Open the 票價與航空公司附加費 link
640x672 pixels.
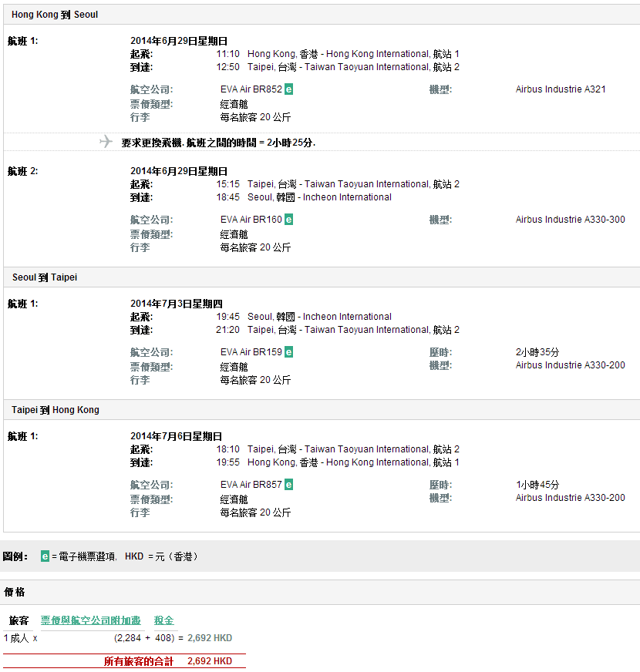tap(91, 620)
